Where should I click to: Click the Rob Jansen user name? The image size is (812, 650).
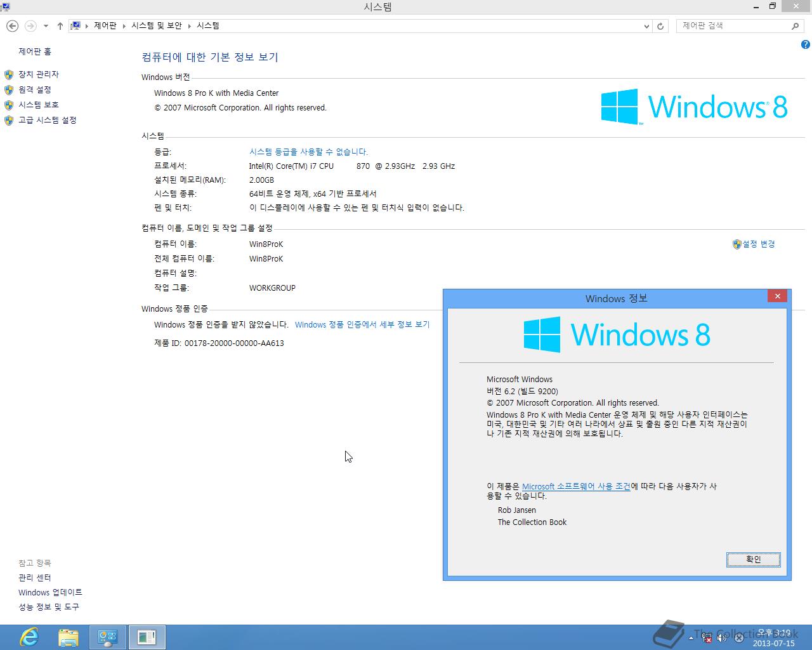[x=516, y=510]
